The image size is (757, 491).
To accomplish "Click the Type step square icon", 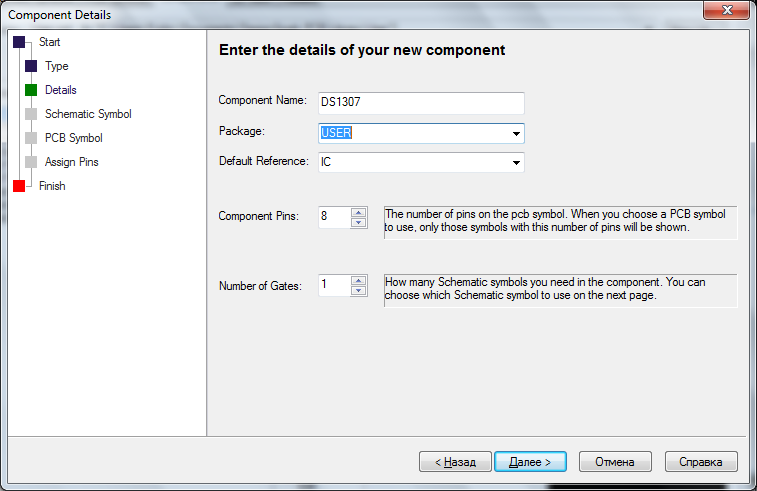I will pyautogui.click(x=31, y=66).
